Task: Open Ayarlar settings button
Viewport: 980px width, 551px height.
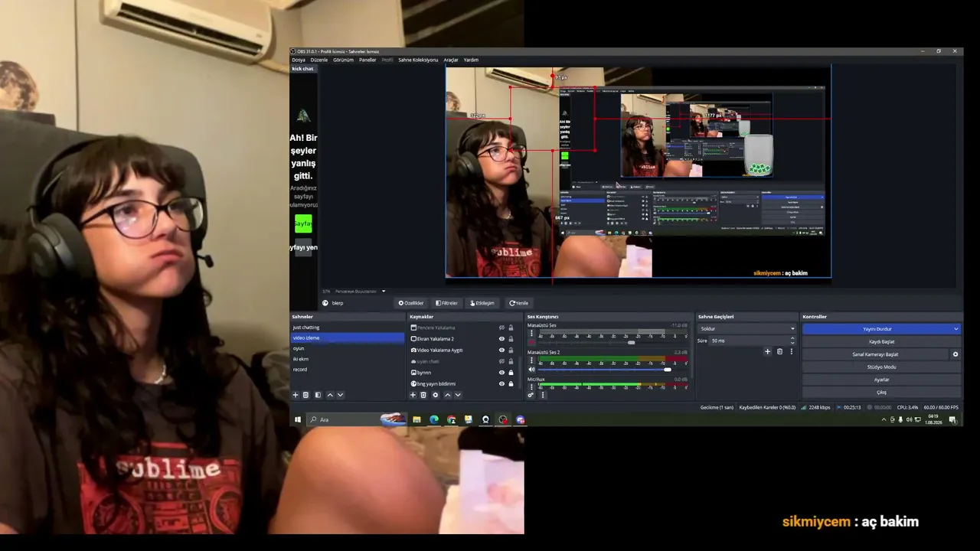Action: (881, 380)
